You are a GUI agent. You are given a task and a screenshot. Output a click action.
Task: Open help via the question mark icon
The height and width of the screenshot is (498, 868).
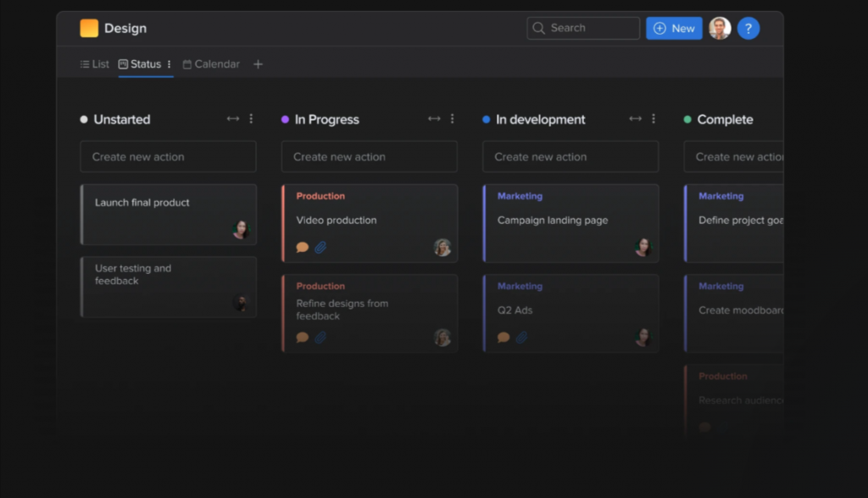pyautogui.click(x=748, y=28)
